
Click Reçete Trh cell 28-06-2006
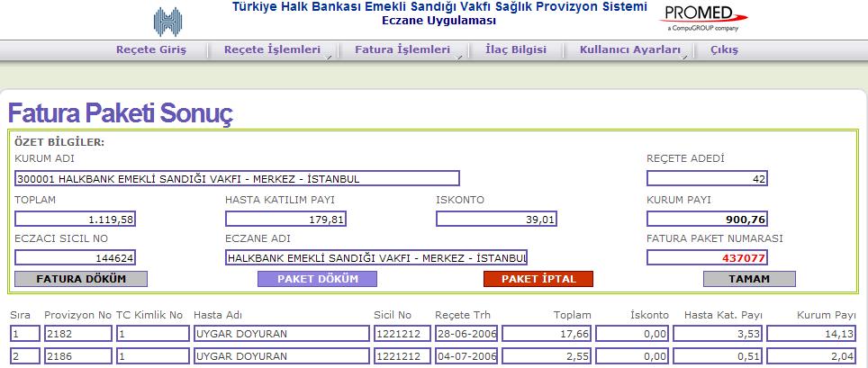point(466,334)
